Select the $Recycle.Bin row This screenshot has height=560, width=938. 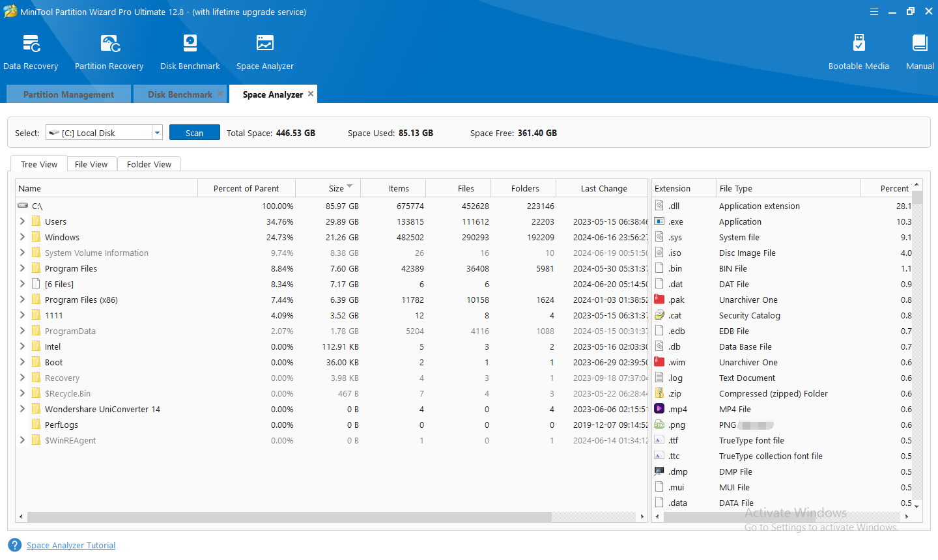point(332,393)
